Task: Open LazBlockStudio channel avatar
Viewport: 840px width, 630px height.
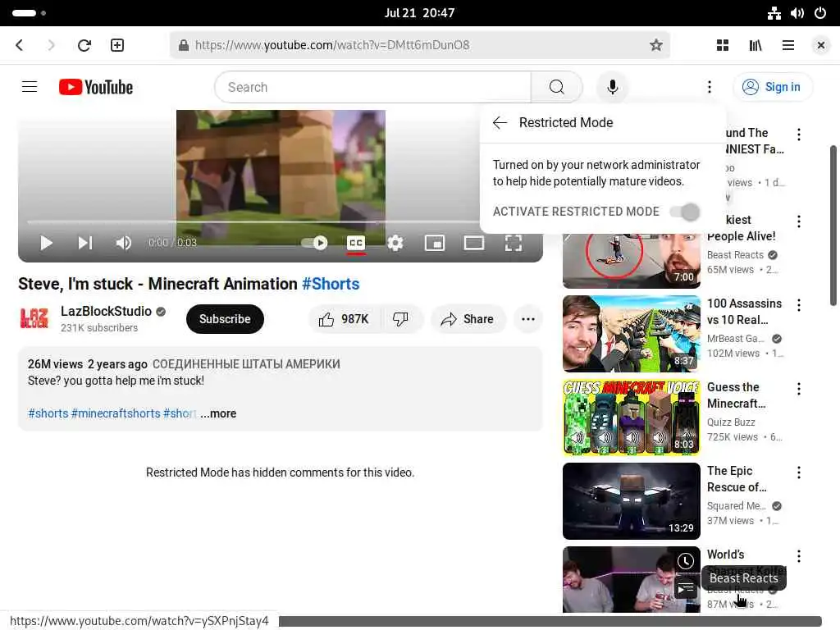Action: coord(34,319)
